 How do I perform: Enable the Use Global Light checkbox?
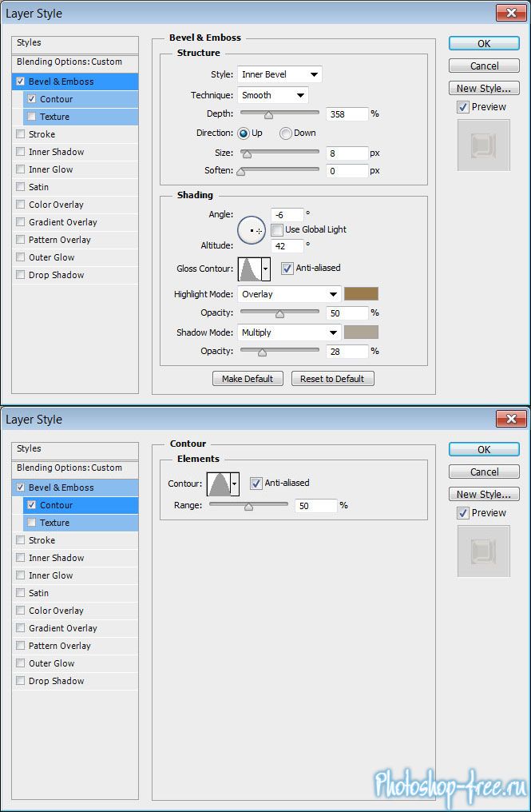pyautogui.click(x=277, y=230)
